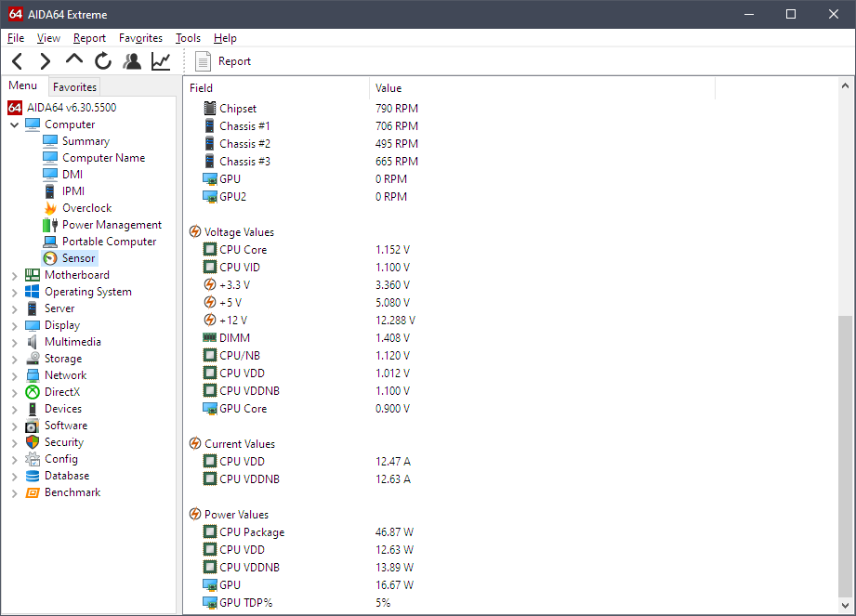Select the Sensor gauge icon
856x616 pixels.
50,258
